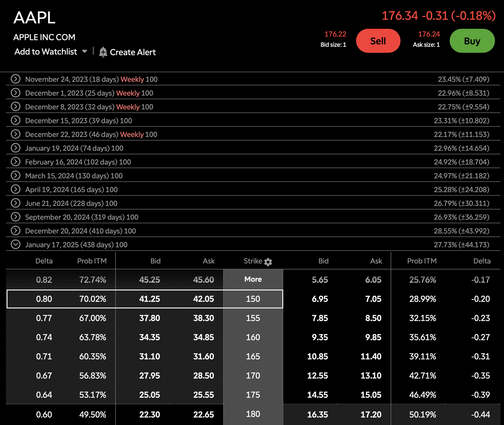Click the Add to Watchlist link

(46, 52)
